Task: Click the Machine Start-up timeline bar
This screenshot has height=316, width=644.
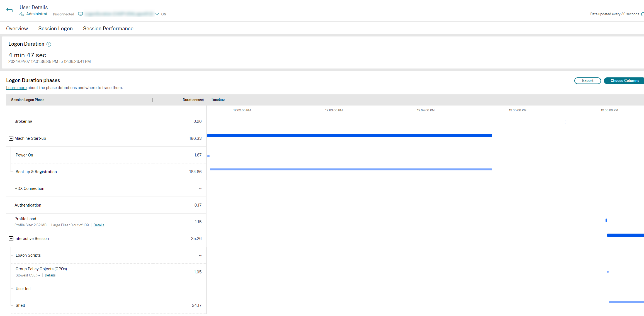Action: tap(349, 136)
